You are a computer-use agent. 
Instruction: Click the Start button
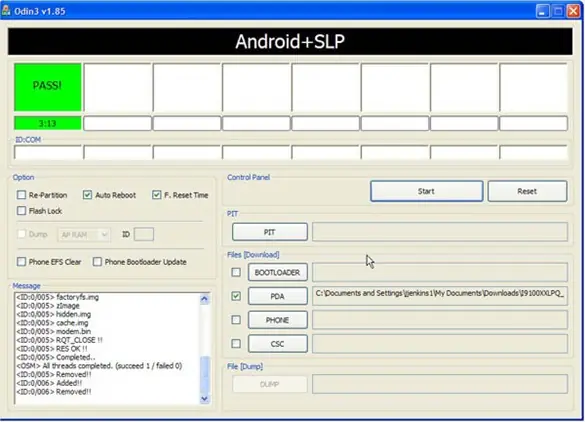[426, 191]
